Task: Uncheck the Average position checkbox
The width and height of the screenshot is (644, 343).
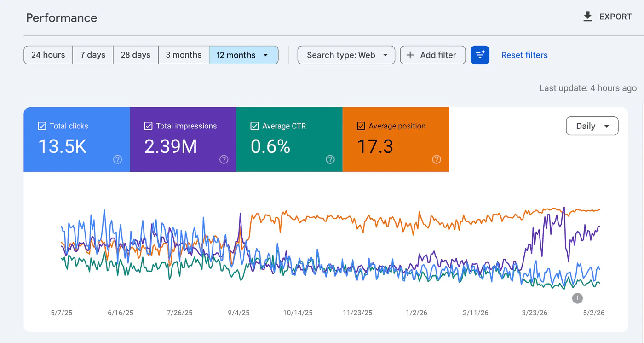Action: [x=361, y=126]
